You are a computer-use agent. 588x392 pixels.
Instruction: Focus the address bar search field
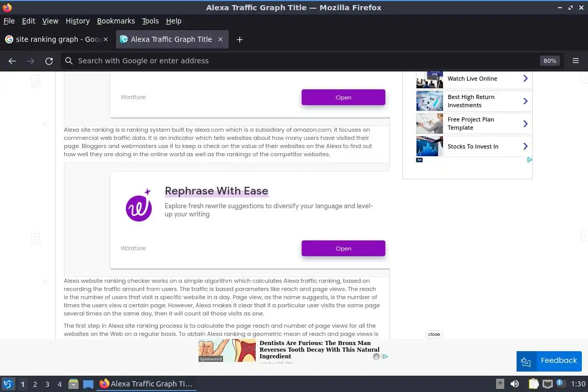point(300,61)
